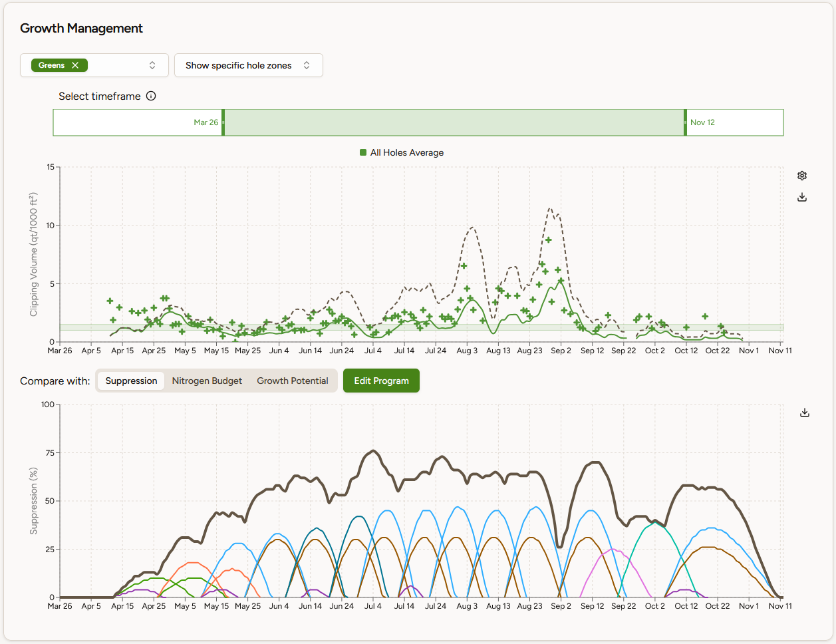
Task: Click the Jul 4 label on suppression chart axis
Action: (373, 606)
